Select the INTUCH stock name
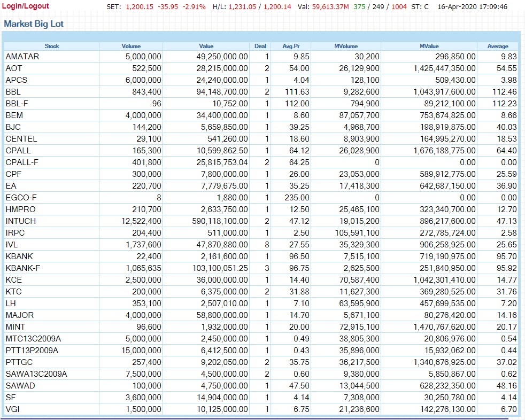This screenshot has height=420, width=525. (21, 221)
